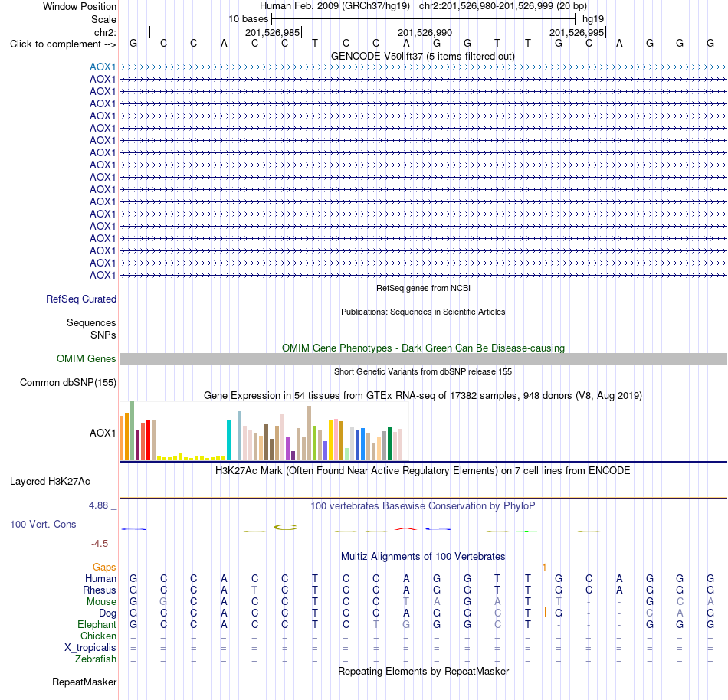
Task: Click the 4.88 PhyloP upper scale value
Action: [98, 505]
